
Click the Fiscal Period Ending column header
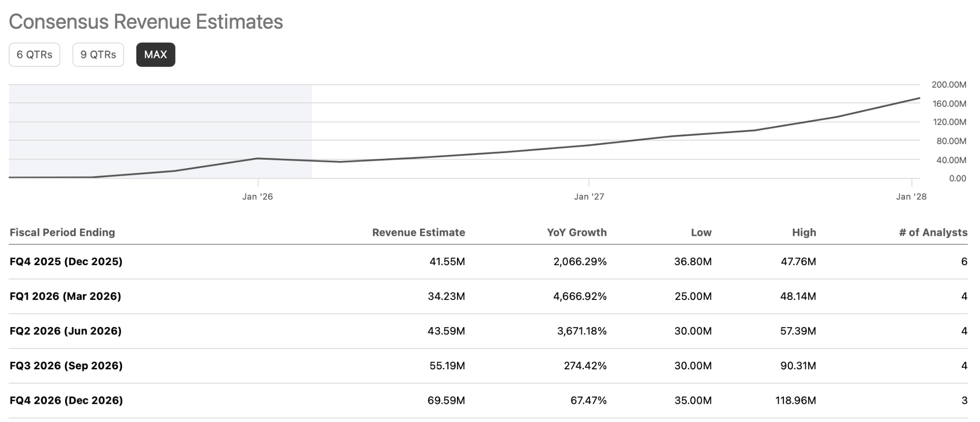pyautogui.click(x=62, y=233)
